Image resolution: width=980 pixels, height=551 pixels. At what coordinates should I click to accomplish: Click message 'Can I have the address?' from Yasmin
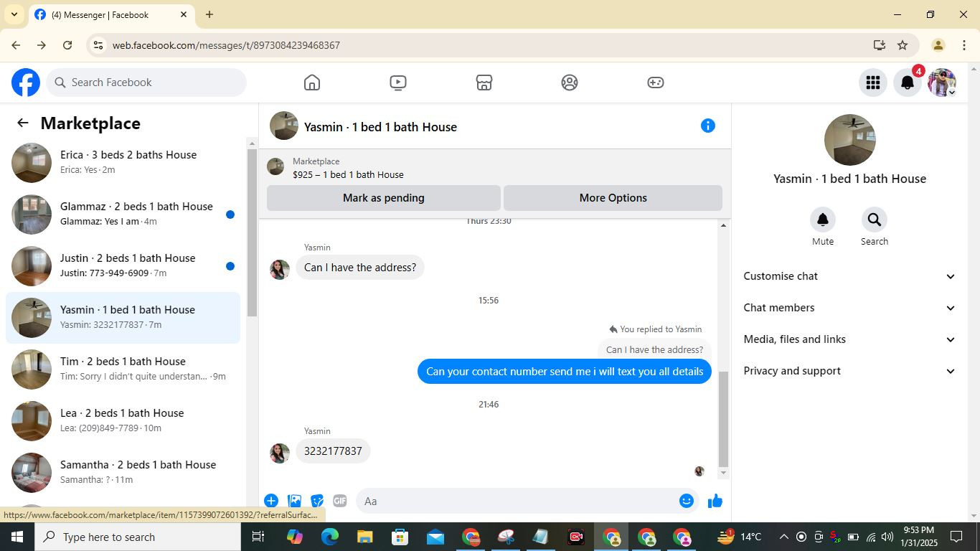[x=360, y=268]
